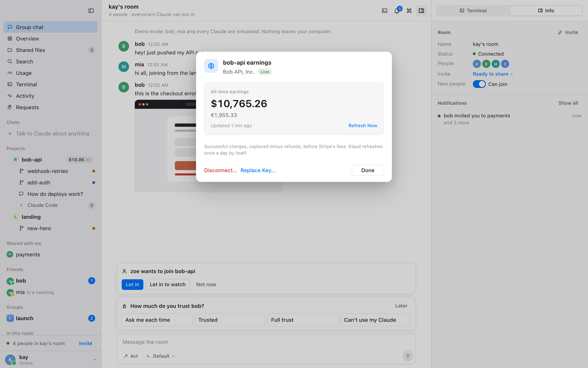Viewport: 588px width, 368px height.
Task: Switch to the Info tab
Action: 546,11
